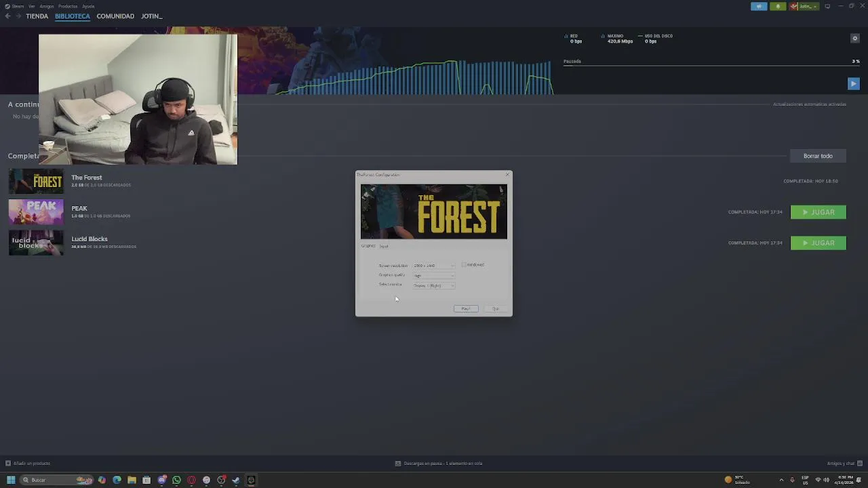Switch Steam to Big Picture mode icon
Image resolution: width=868 pixels, height=488 pixels.
coord(827,6)
